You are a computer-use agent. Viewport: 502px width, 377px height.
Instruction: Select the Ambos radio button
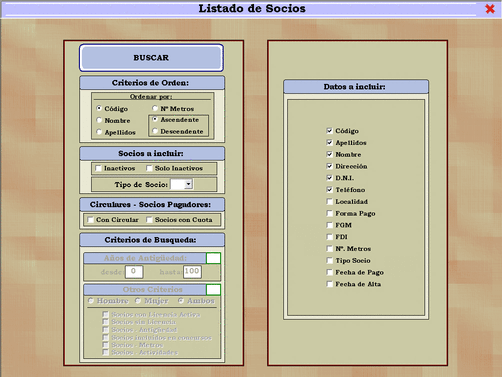point(181,301)
